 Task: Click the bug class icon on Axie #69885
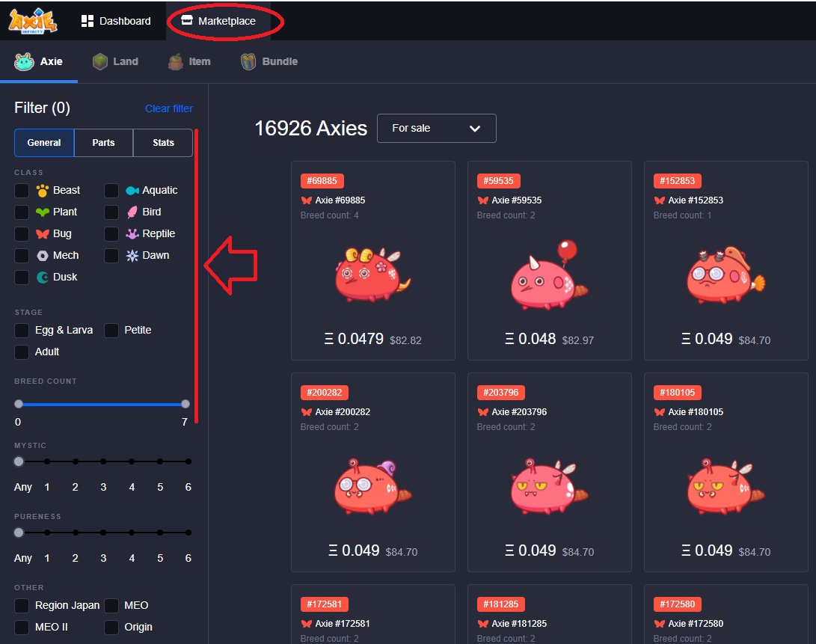pyautogui.click(x=307, y=200)
